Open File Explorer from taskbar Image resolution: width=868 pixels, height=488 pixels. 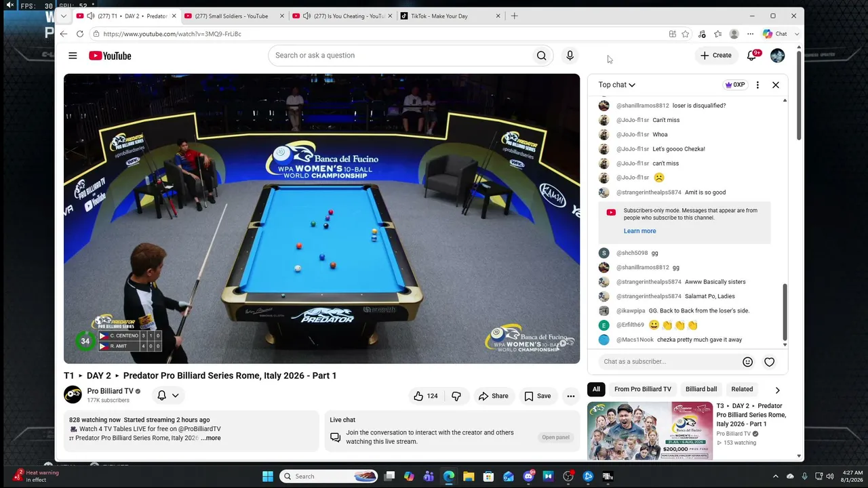(469, 476)
